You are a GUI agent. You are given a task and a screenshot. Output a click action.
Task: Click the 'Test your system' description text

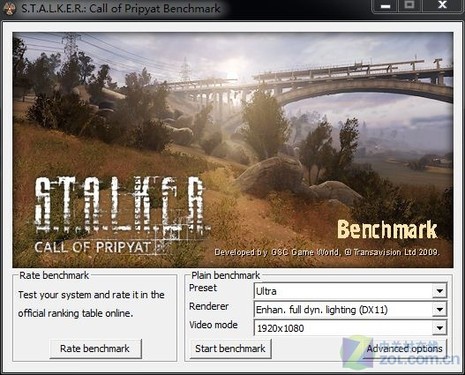pos(91,304)
